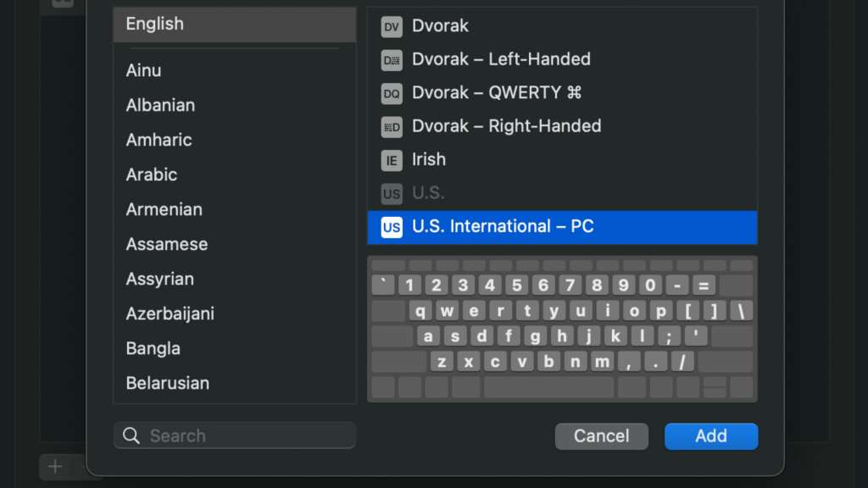Select the DV Dvorak layout icon
This screenshot has width=868, height=488.
pos(391,26)
